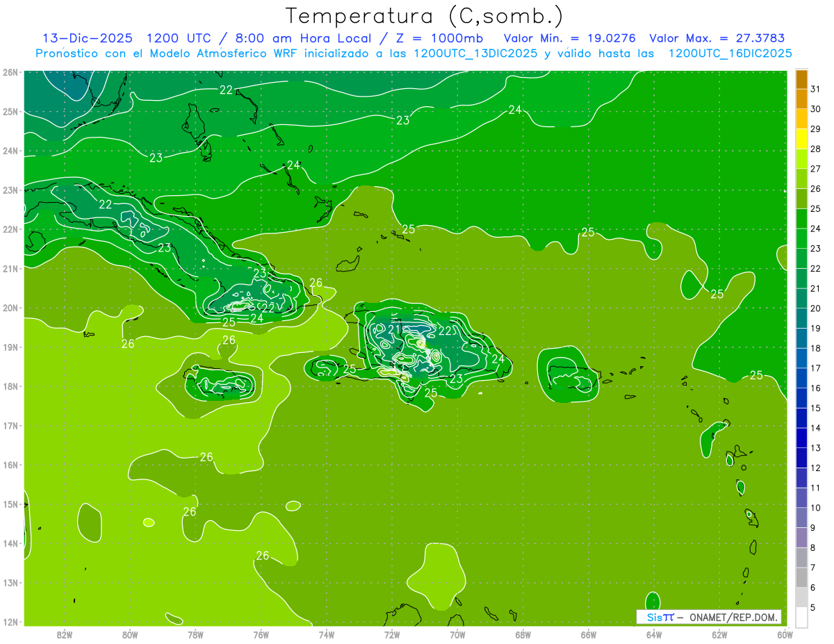
Task: Pick the yellow legend swatch between 28 and 29
Action: [x=801, y=139]
